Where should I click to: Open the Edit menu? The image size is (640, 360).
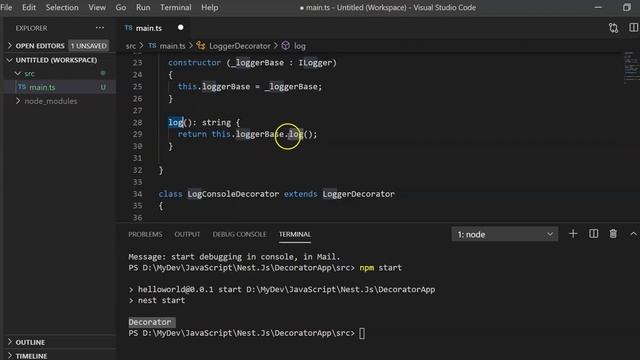(x=29, y=7)
